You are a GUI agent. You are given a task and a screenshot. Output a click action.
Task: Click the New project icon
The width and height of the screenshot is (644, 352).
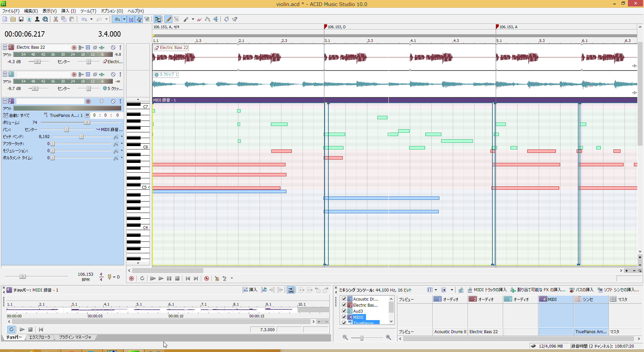pyautogui.click(x=5, y=19)
